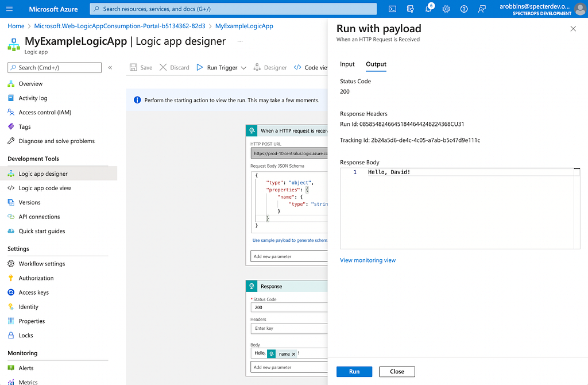Click the Microsoft Azure logo text
This screenshot has height=385, width=588.
[x=53, y=9]
